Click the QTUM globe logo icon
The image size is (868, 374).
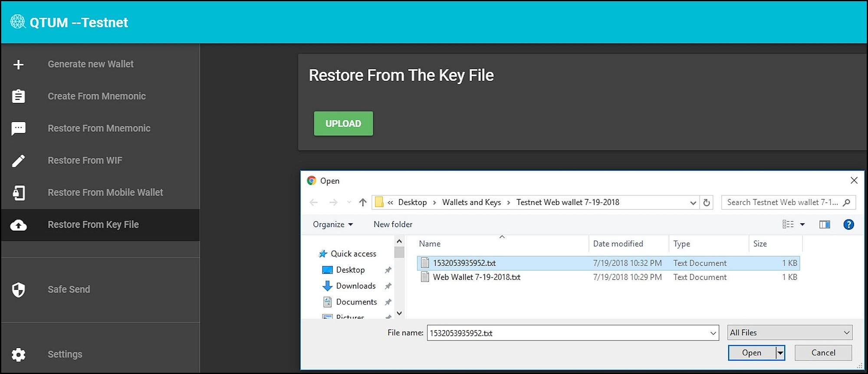pyautogui.click(x=18, y=22)
